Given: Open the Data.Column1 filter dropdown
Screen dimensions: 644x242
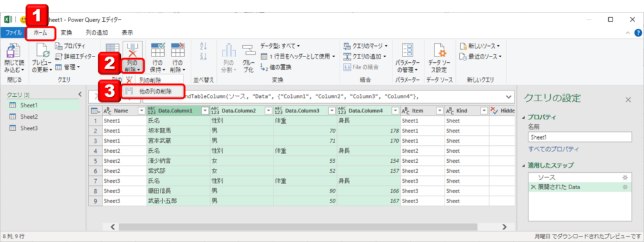Looking at the screenshot, I should 205,111.
